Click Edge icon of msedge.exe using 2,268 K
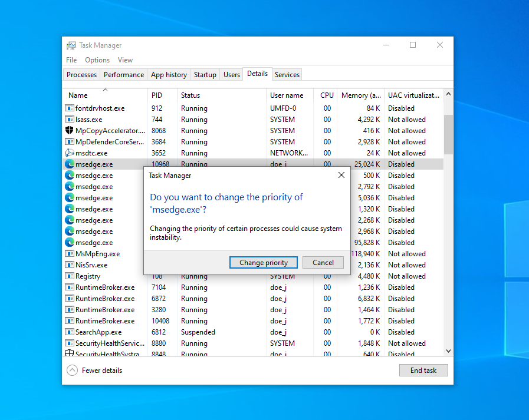This screenshot has width=529, height=420. [x=70, y=220]
